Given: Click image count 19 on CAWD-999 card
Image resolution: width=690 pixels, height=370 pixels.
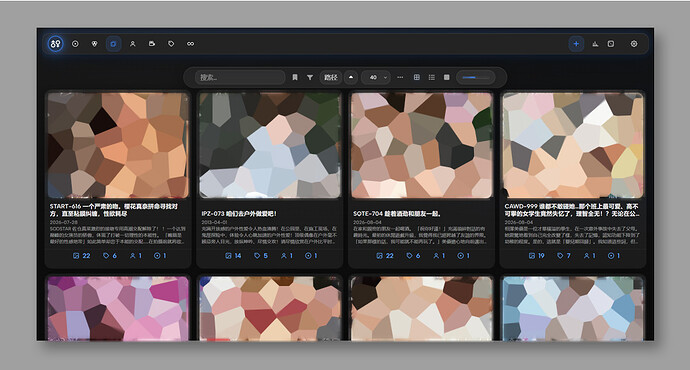Looking at the screenshot, I should 536,256.
